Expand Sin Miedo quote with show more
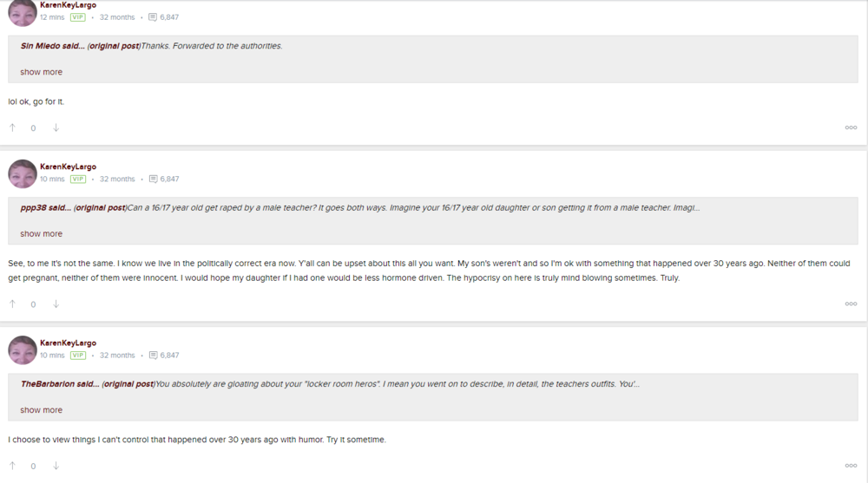Viewport: 868px width, 483px height. (x=42, y=72)
